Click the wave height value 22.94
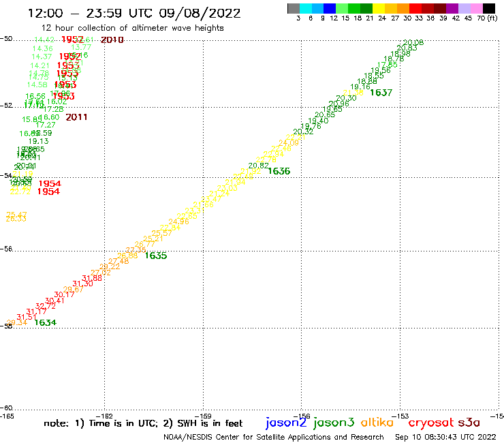Image resolution: width=504 pixels, height=443 pixels. point(274,154)
